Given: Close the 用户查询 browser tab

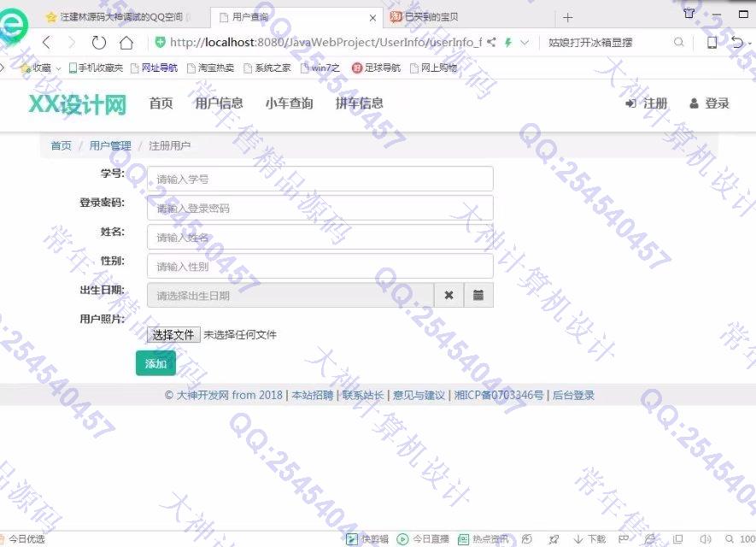Looking at the screenshot, I should [372, 17].
